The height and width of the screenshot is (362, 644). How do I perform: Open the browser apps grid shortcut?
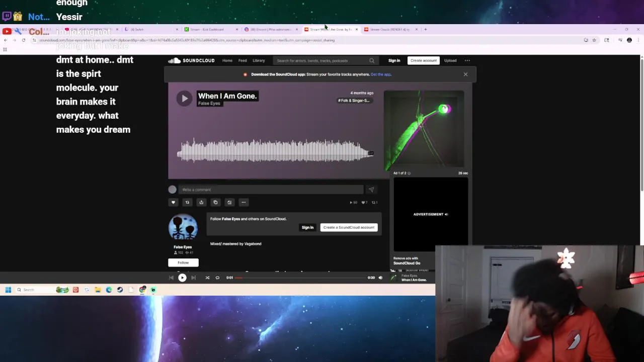point(5,49)
